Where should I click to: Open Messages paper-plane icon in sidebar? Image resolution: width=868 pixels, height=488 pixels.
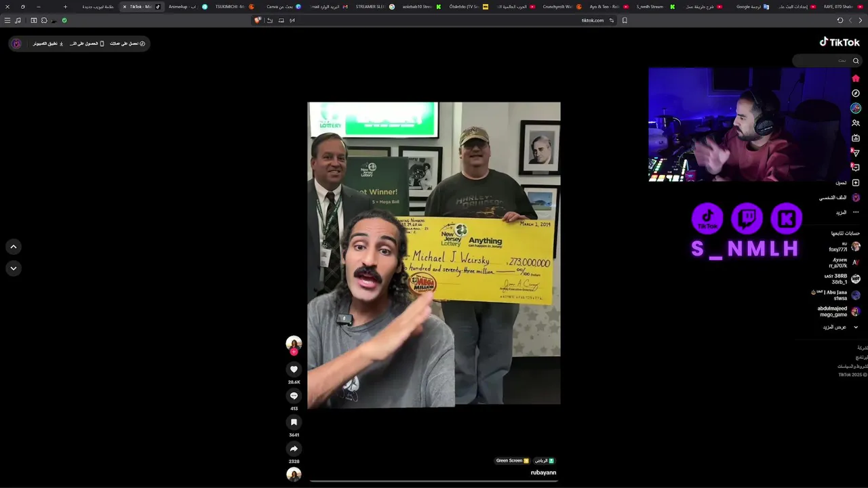click(x=856, y=153)
